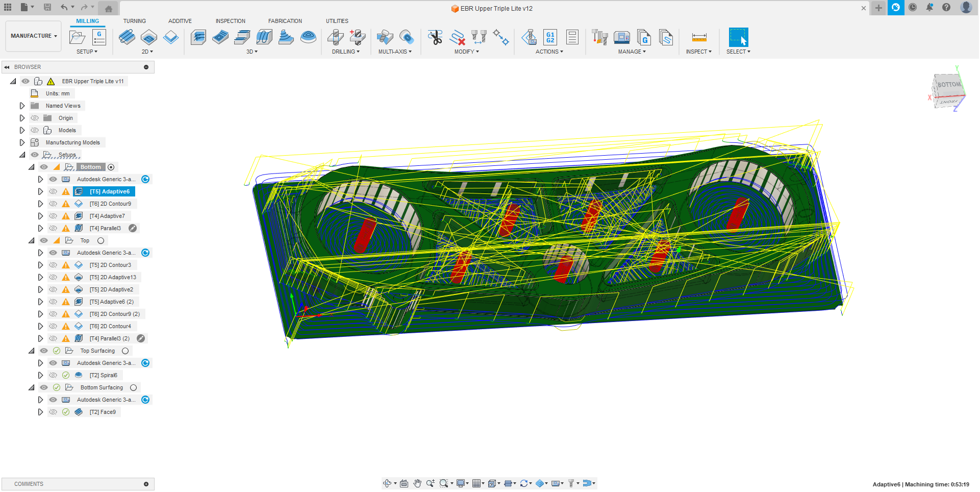Click the NC Program G icon in Setup

99,37
